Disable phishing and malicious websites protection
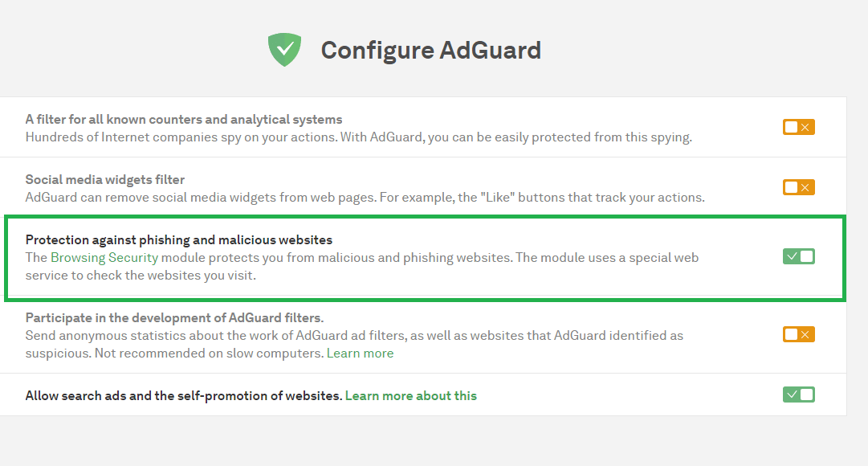 pyautogui.click(x=798, y=256)
